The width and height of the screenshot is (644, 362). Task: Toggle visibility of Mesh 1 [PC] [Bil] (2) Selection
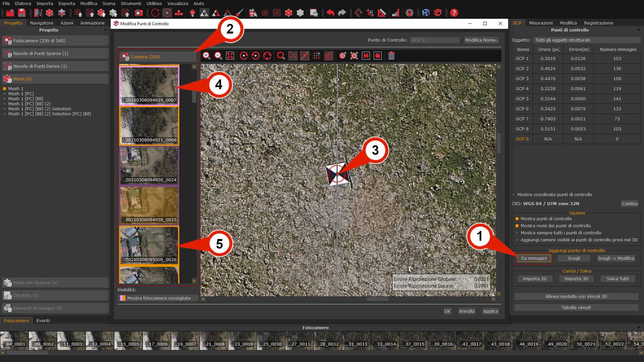click(x=5, y=109)
